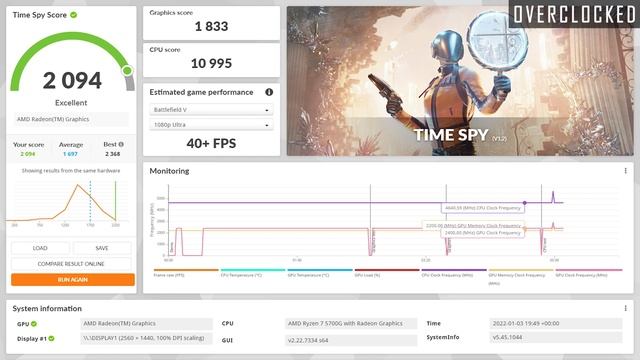Click the info icon beside Best score
The image size is (640, 360).
[x=121, y=144]
